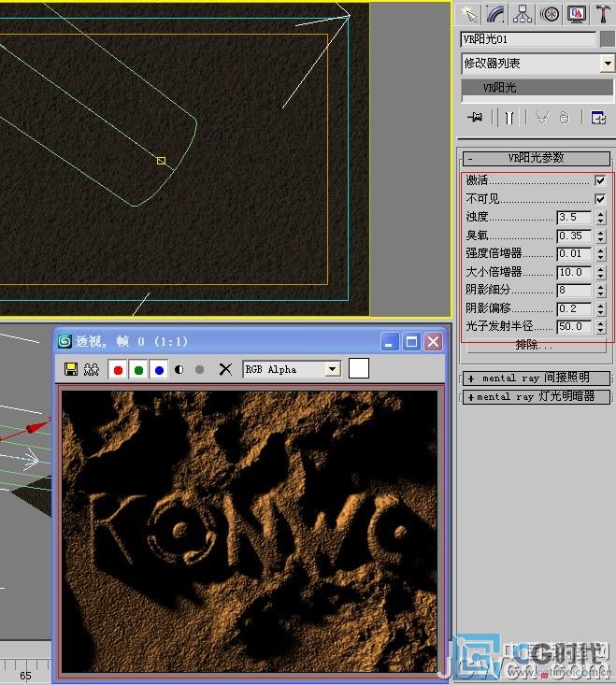The width and height of the screenshot is (616, 685).
Task: Click the 强度倍增器 value field 0.01
Action: (x=575, y=254)
